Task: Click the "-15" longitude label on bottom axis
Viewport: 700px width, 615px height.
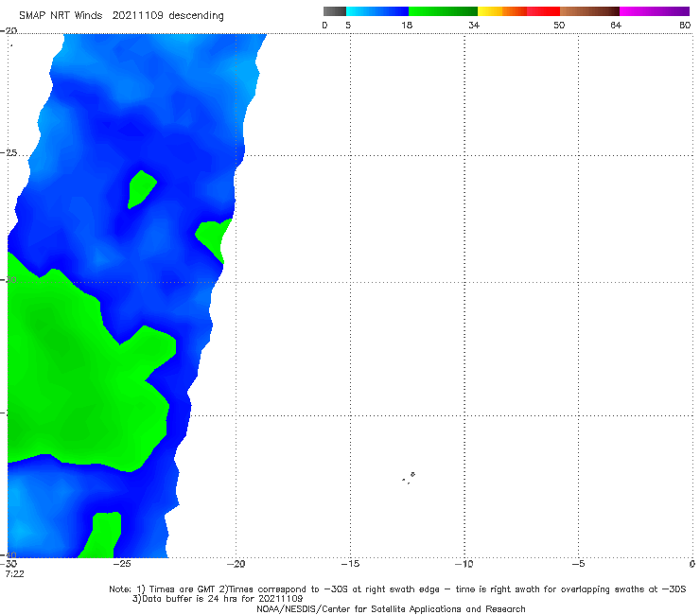Action: pyautogui.click(x=350, y=564)
